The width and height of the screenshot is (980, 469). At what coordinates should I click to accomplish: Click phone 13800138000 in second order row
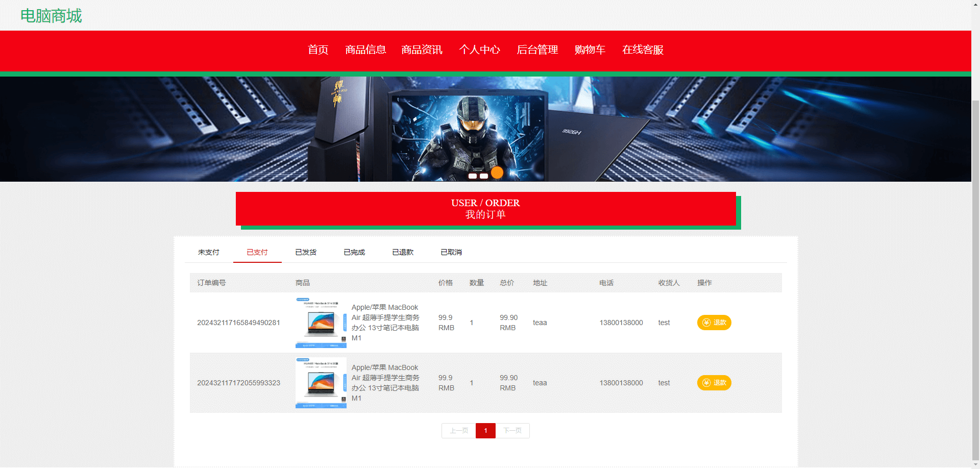[621, 383]
